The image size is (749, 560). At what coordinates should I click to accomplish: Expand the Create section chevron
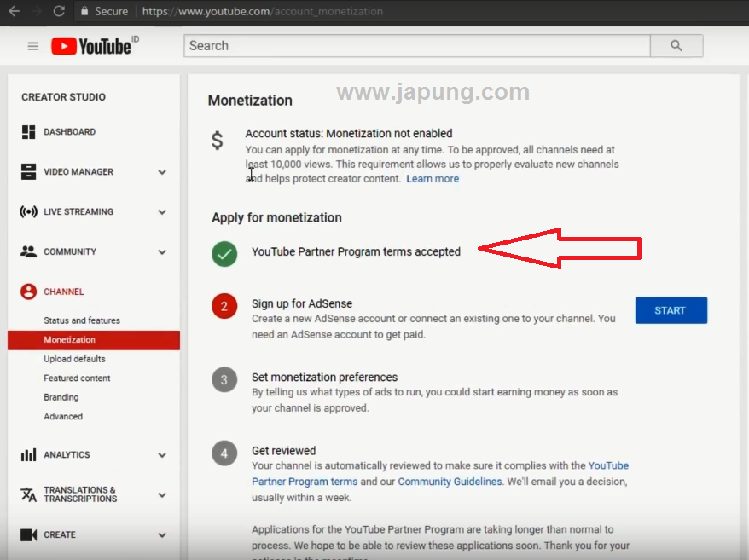coord(162,535)
